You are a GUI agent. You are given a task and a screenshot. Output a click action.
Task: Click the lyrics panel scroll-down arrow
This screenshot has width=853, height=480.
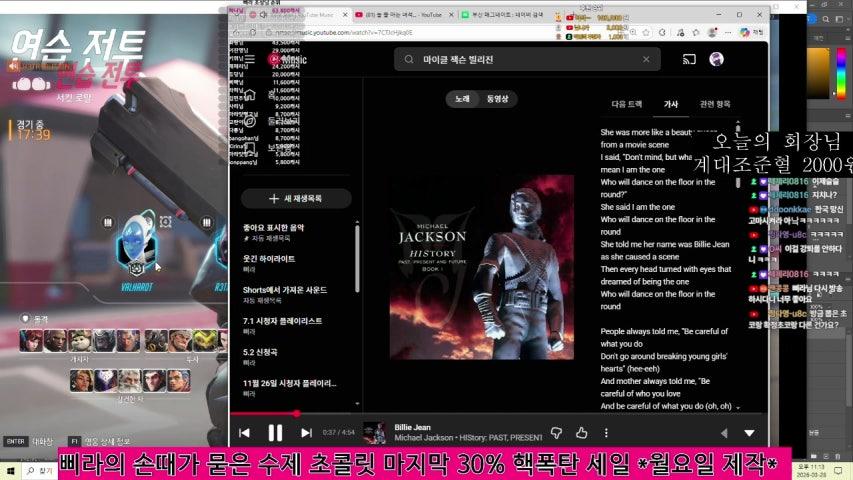[738, 407]
